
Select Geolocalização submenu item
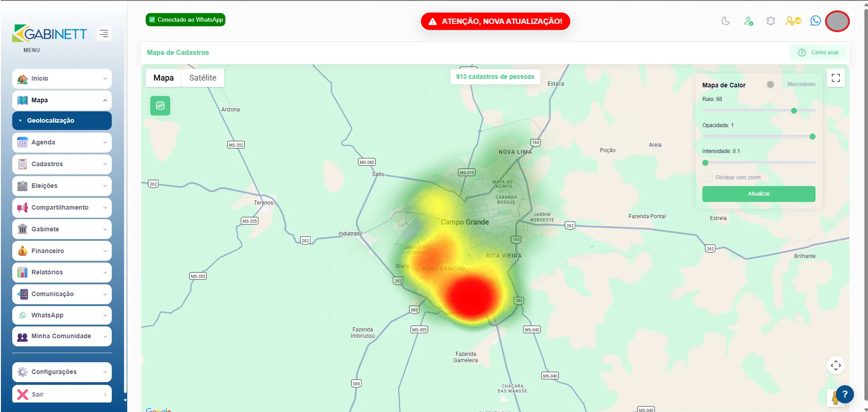62,121
